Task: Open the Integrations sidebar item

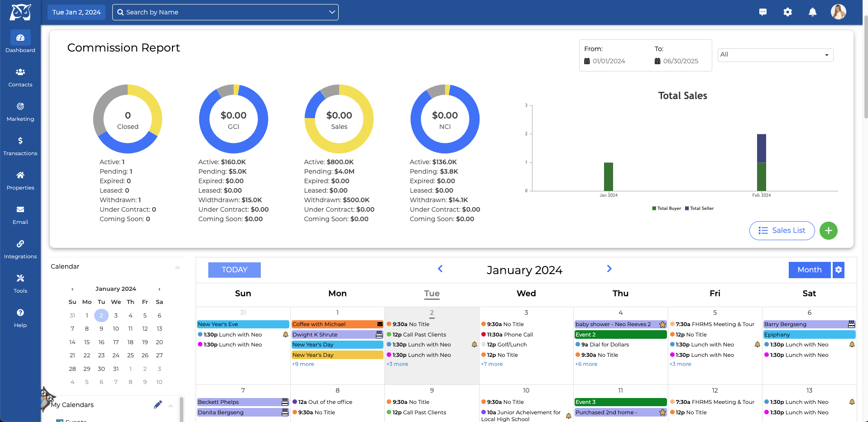Action: pyautogui.click(x=20, y=249)
